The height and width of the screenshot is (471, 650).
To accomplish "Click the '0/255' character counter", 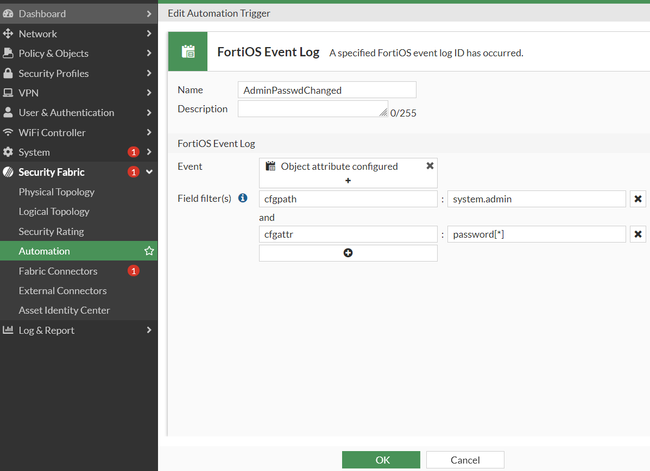I will click(403, 113).
